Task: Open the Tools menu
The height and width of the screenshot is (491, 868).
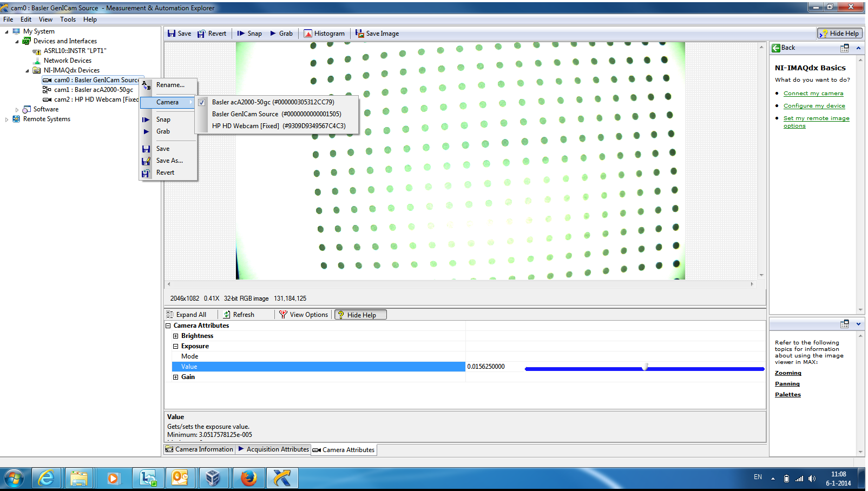Action: point(68,19)
